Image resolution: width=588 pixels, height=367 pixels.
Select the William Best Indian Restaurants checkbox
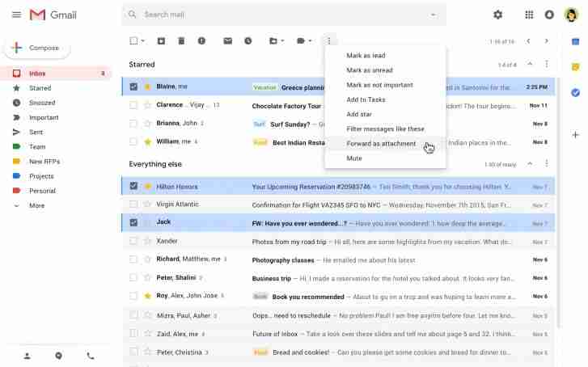click(x=133, y=141)
